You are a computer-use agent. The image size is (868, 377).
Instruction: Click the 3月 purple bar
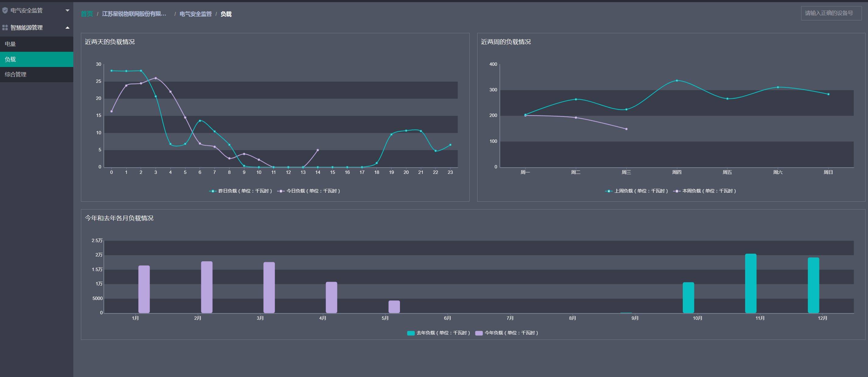pyautogui.click(x=269, y=287)
